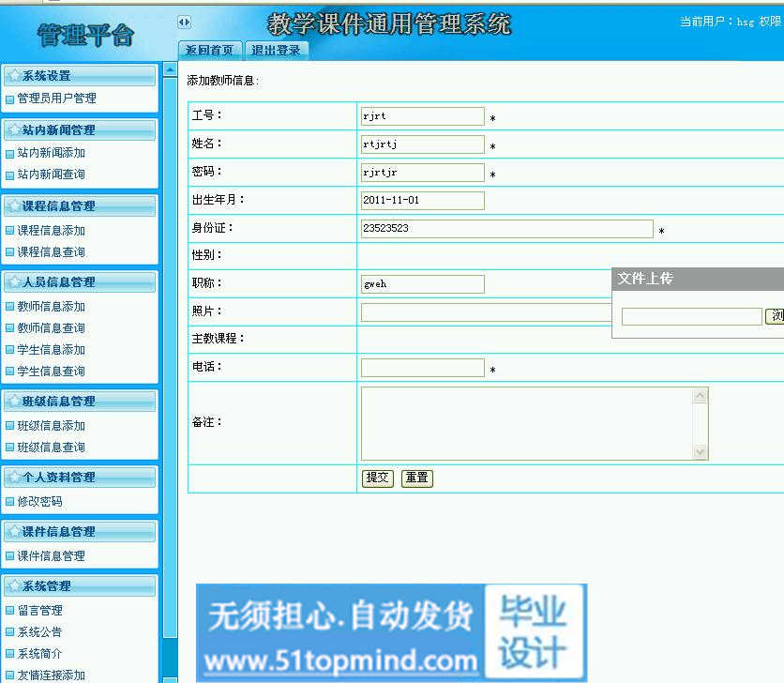Screen dimensions: 784x683
Task: Click the 工号 input field
Action: (423, 116)
